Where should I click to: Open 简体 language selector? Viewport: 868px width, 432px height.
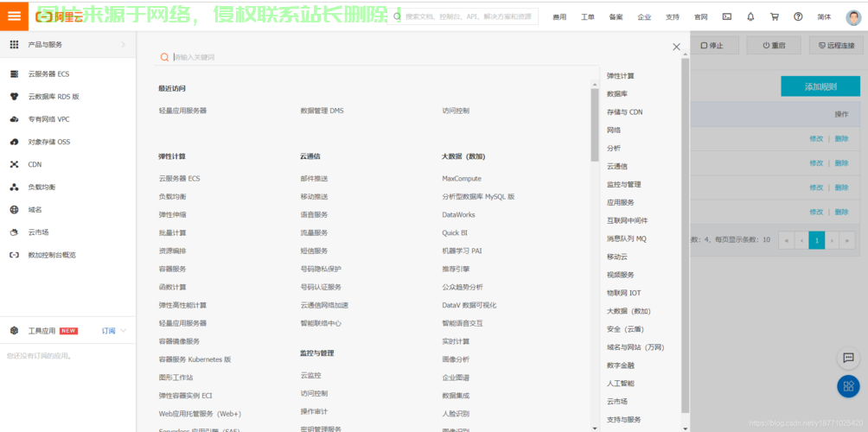click(824, 17)
